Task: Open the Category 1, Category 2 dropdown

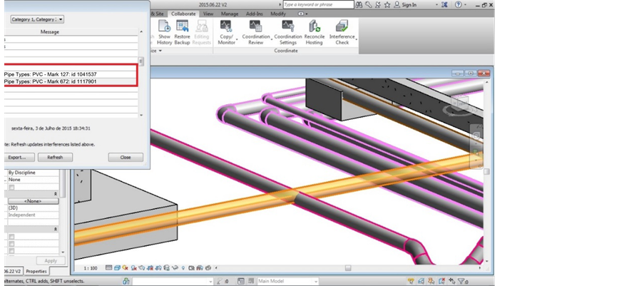Action: coord(36,19)
